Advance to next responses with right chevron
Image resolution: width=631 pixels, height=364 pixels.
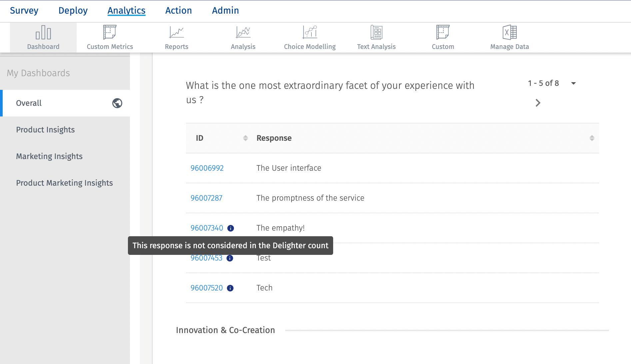(538, 103)
